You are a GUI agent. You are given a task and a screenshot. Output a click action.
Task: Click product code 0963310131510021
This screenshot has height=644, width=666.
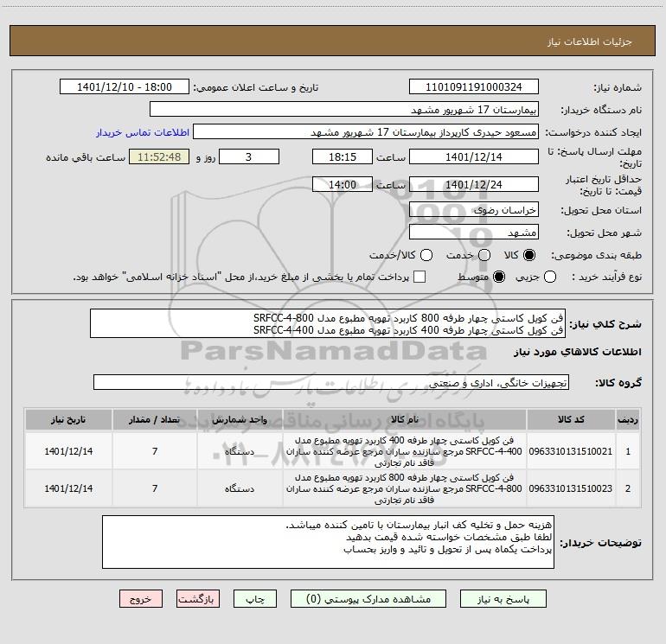coord(571,451)
